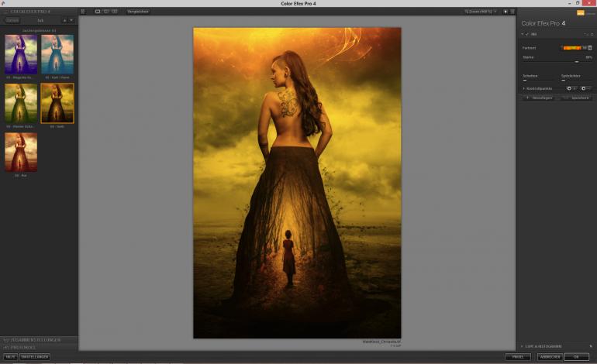Select the 03 Warmer Kaktus preset thumbnail
The height and width of the screenshot is (364, 597).
coord(21,103)
